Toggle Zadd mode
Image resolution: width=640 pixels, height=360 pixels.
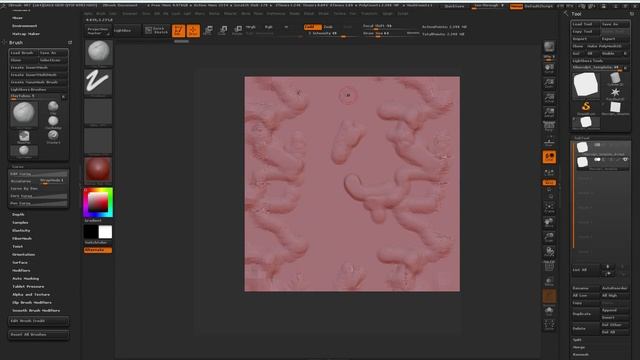tap(313, 27)
